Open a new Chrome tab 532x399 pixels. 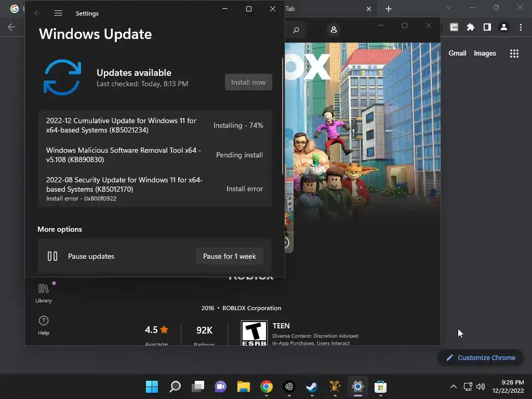[389, 9]
